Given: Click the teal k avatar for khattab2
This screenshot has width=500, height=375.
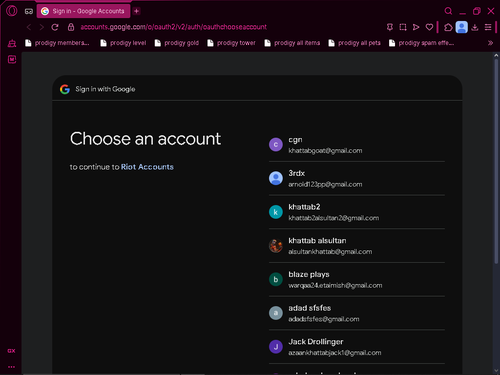Looking at the screenshot, I should [276, 212].
